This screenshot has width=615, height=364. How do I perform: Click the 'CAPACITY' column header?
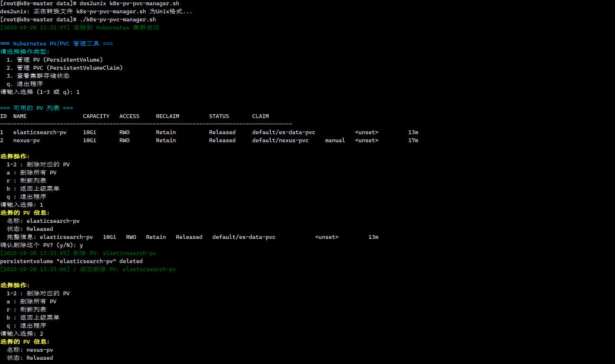click(96, 116)
